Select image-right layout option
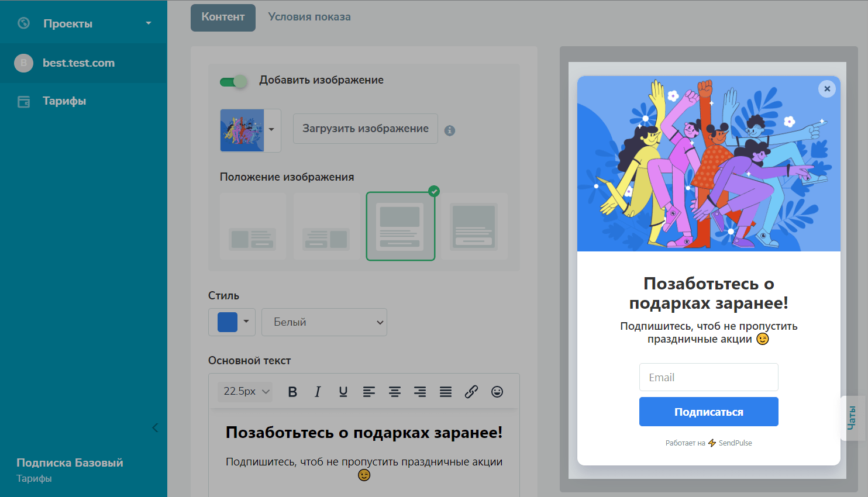 pos(326,226)
